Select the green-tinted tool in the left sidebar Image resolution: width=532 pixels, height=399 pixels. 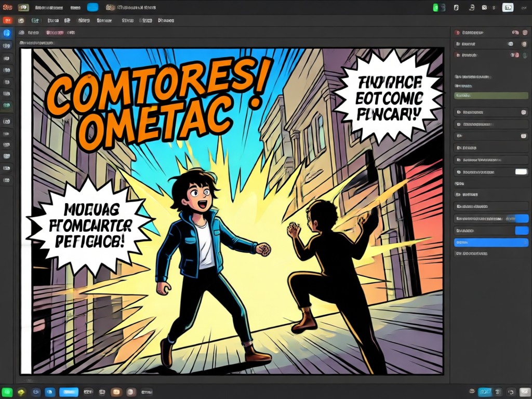pos(7,105)
